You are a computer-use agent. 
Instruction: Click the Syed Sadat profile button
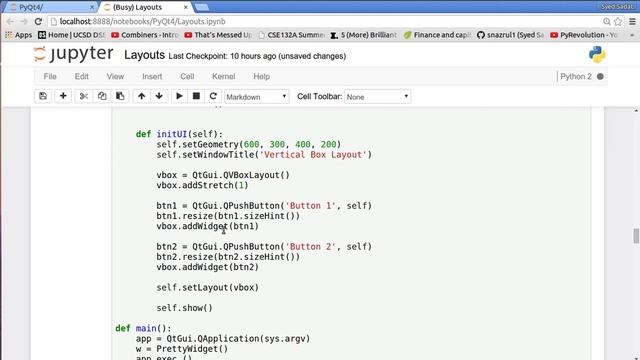pos(618,7)
